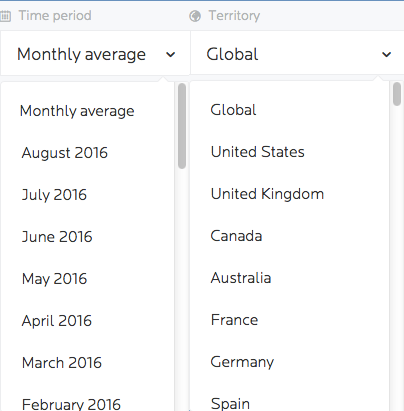Select July 2016 option

(x=54, y=195)
